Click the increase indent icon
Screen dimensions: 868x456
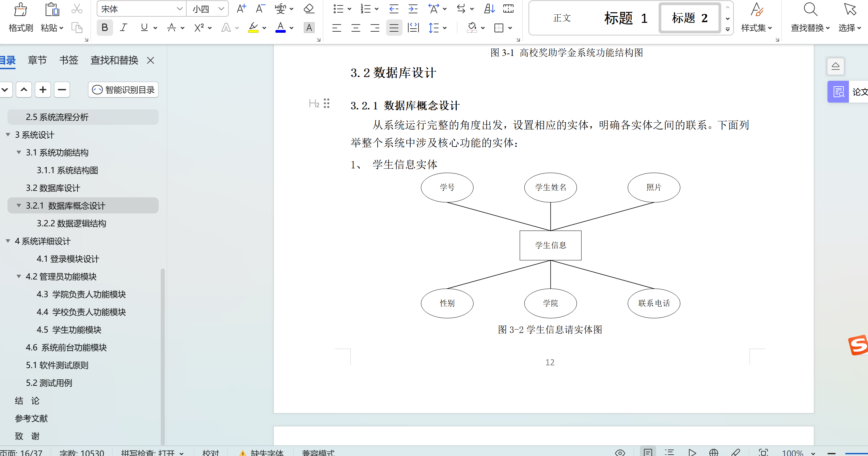[413, 9]
